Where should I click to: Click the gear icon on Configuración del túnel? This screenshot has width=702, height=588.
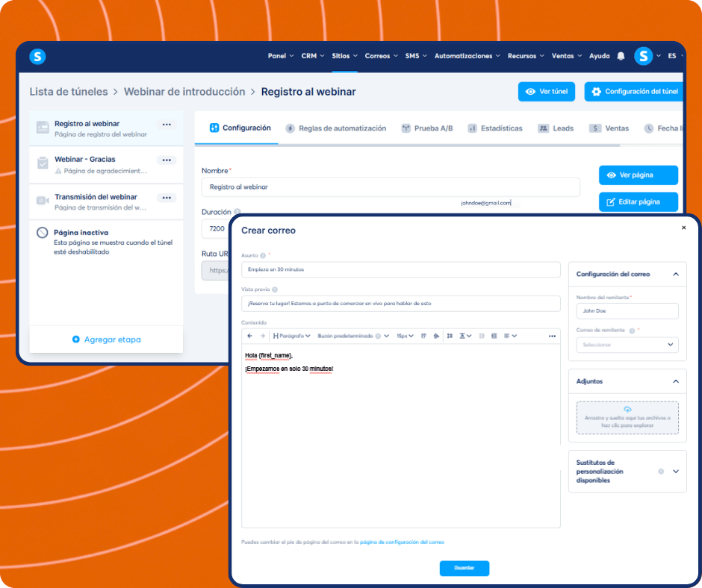click(x=596, y=92)
